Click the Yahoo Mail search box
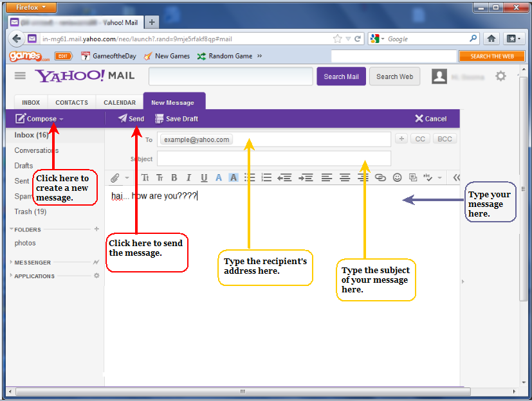 click(x=231, y=76)
